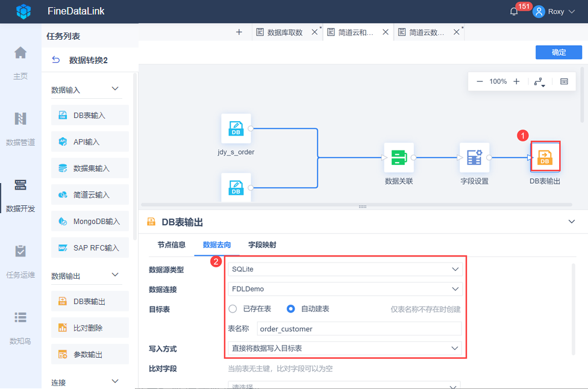The height and width of the screenshot is (389, 588).
Task: Go to 主页 home in sidebar
Action: (20, 62)
